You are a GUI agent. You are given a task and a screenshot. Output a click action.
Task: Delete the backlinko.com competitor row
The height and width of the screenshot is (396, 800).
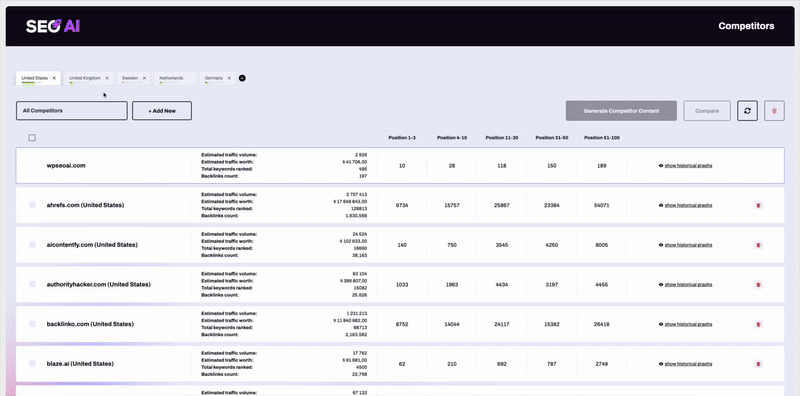click(758, 324)
